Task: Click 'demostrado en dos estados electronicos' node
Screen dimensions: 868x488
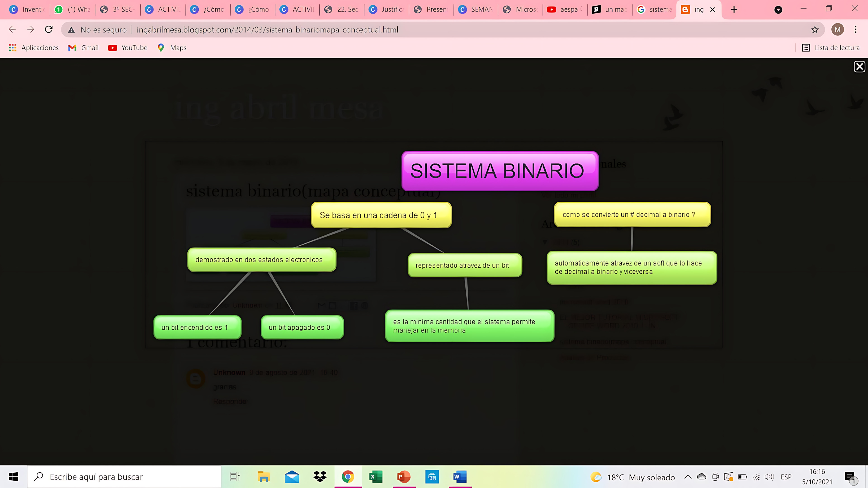Action: click(262, 260)
